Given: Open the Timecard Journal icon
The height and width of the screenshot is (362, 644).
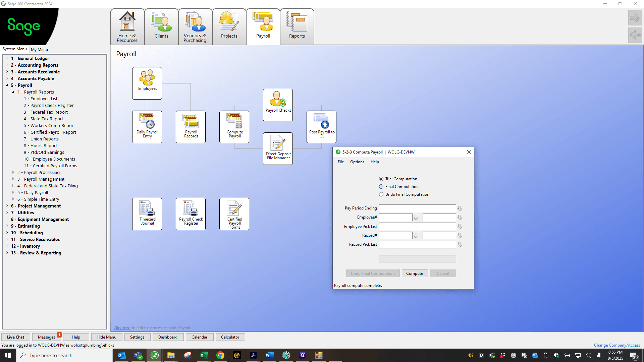Looking at the screenshot, I should tap(147, 214).
